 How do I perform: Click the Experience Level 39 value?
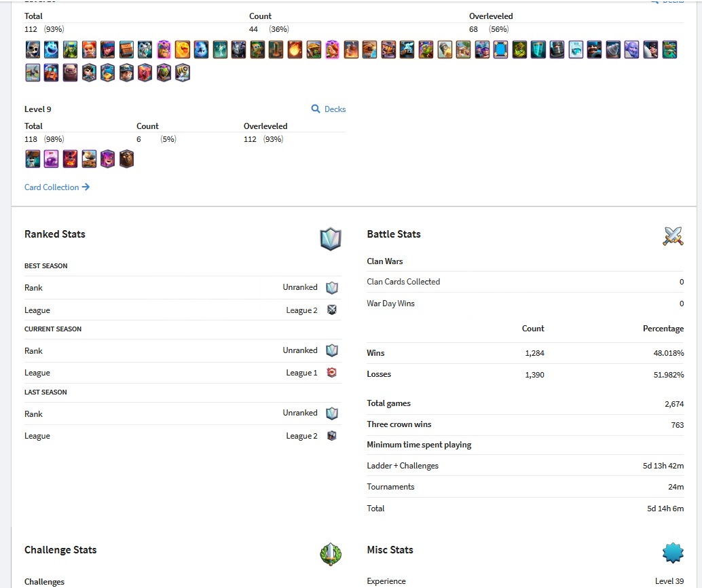click(x=669, y=581)
